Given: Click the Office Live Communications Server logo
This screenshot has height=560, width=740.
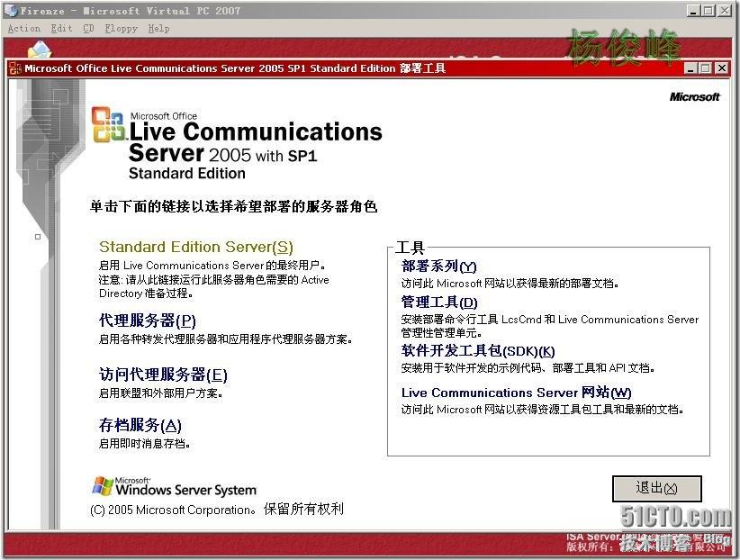Looking at the screenshot, I should [x=109, y=125].
